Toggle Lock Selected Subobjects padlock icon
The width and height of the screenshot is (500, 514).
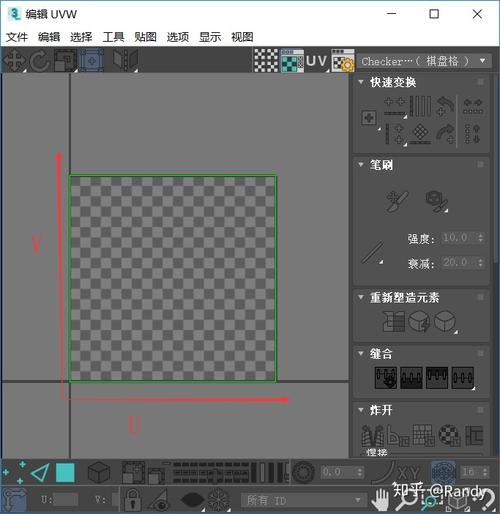tap(132, 499)
